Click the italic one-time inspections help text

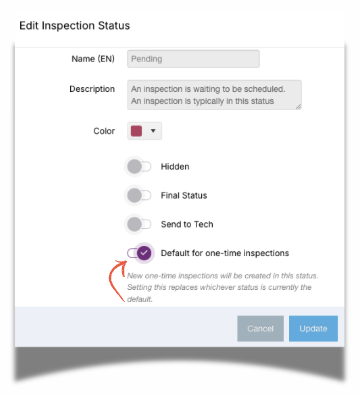click(222, 287)
